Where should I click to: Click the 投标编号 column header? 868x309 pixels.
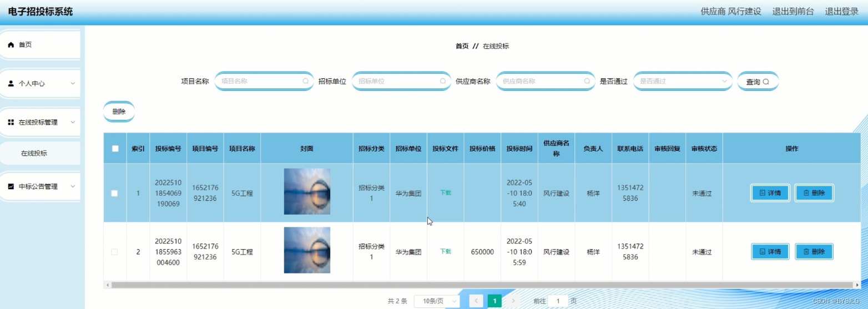(168, 149)
